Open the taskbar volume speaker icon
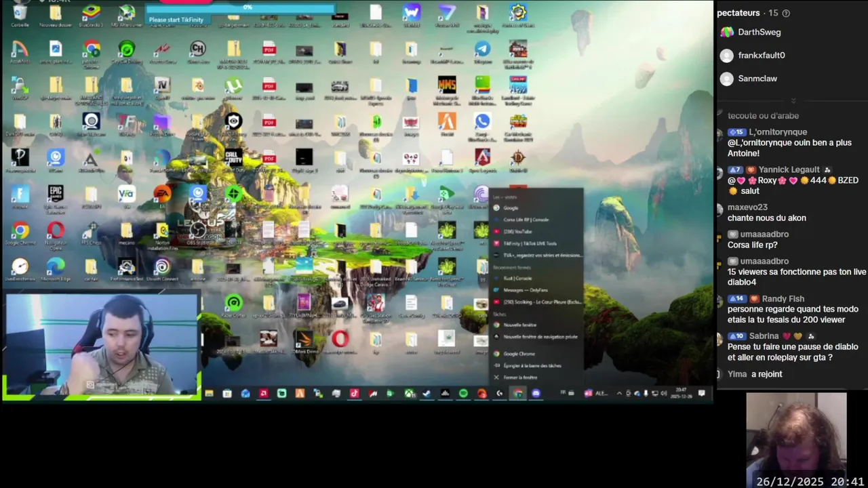The width and height of the screenshot is (868, 488). click(x=665, y=393)
